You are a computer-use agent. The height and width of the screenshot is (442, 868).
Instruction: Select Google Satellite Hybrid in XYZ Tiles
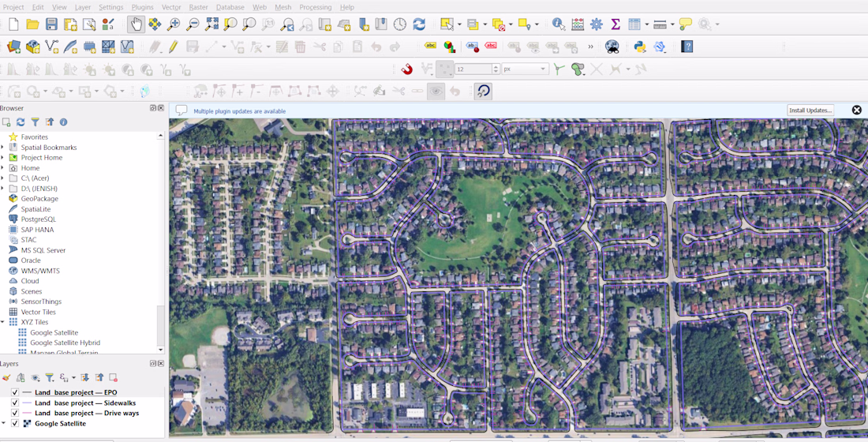65,343
